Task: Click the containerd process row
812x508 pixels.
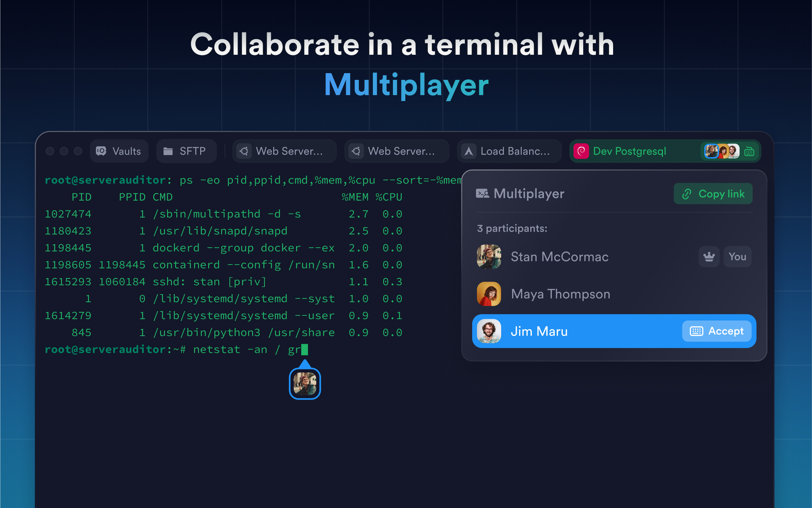Action: pos(224,265)
